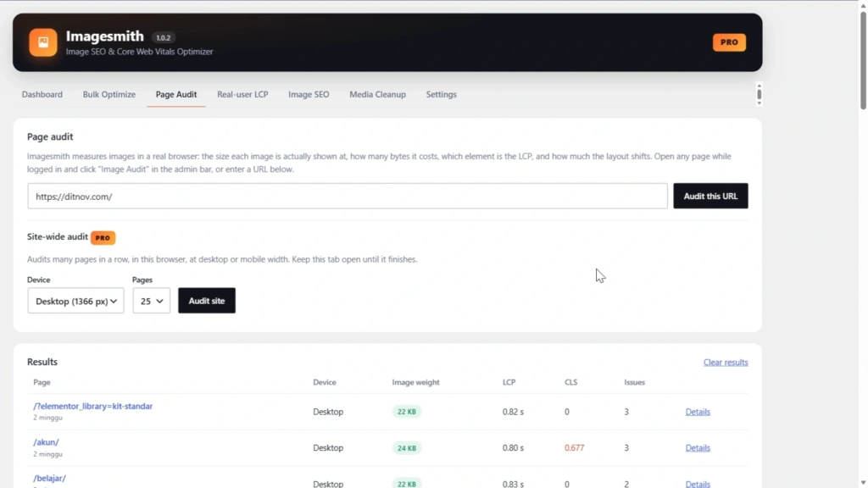Click the PRO badge beside Site-wide audit
Viewport: 868px width, 488px height.
pyautogui.click(x=103, y=237)
